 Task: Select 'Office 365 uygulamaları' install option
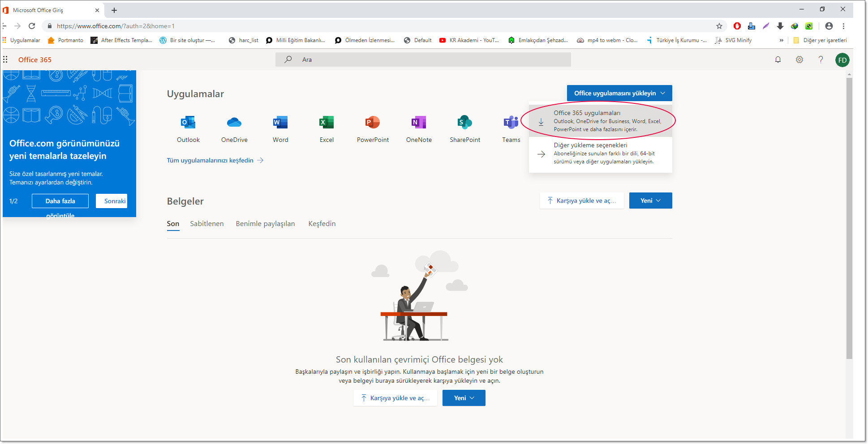600,121
